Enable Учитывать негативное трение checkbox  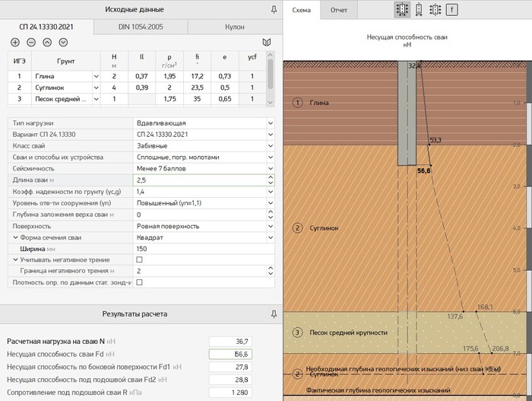click(139, 259)
